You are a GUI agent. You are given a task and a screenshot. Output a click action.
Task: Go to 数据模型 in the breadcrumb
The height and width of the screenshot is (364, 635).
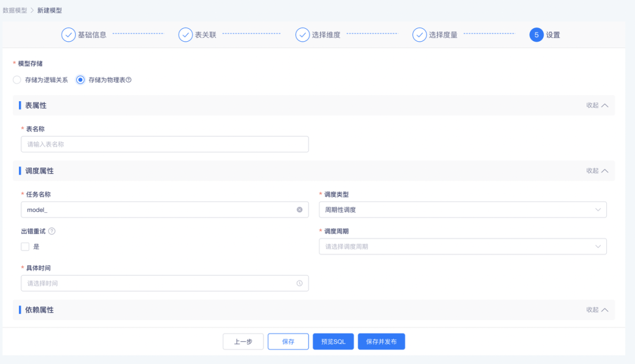tap(15, 10)
